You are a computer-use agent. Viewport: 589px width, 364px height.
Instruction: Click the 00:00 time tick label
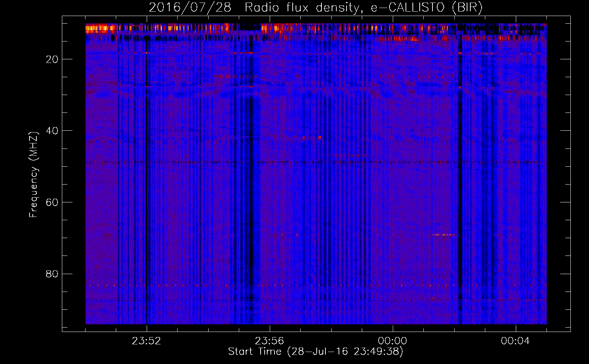click(x=392, y=341)
